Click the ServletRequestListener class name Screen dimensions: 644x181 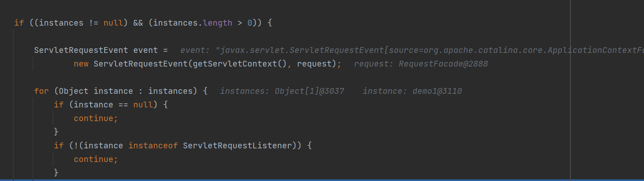coord(237,145)
